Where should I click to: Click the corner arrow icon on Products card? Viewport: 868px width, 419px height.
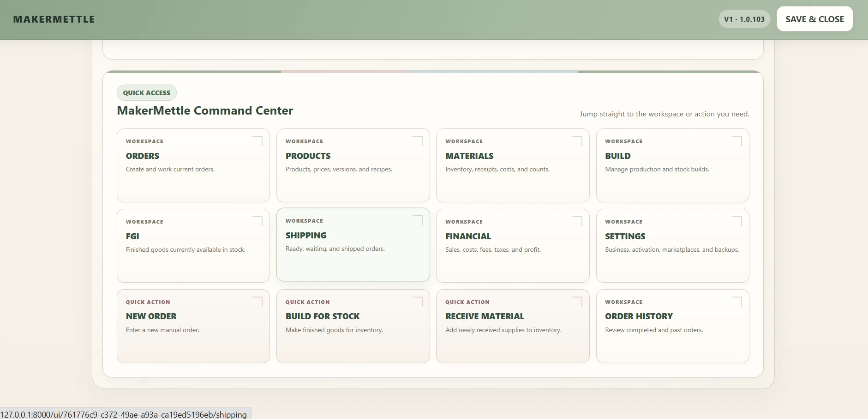(418, 141)
